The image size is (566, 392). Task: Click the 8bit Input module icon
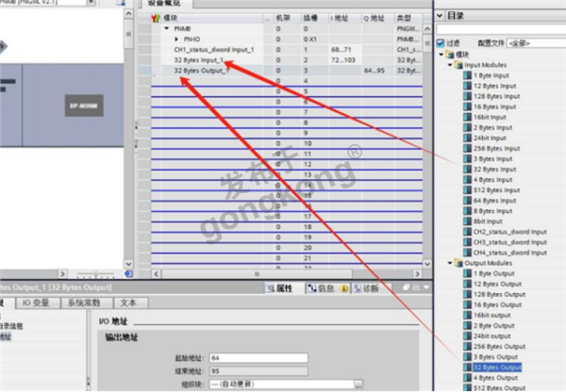tap(468, 221)
